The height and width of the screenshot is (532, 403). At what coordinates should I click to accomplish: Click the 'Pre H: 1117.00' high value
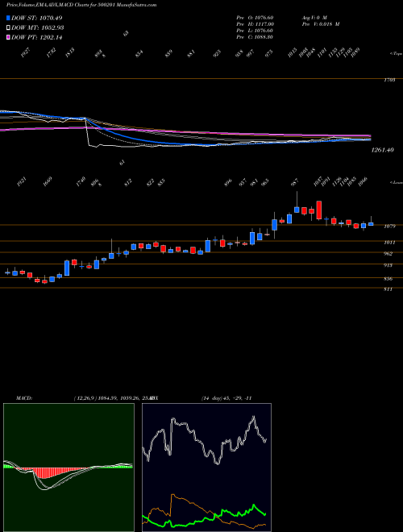tap(255, 24)
